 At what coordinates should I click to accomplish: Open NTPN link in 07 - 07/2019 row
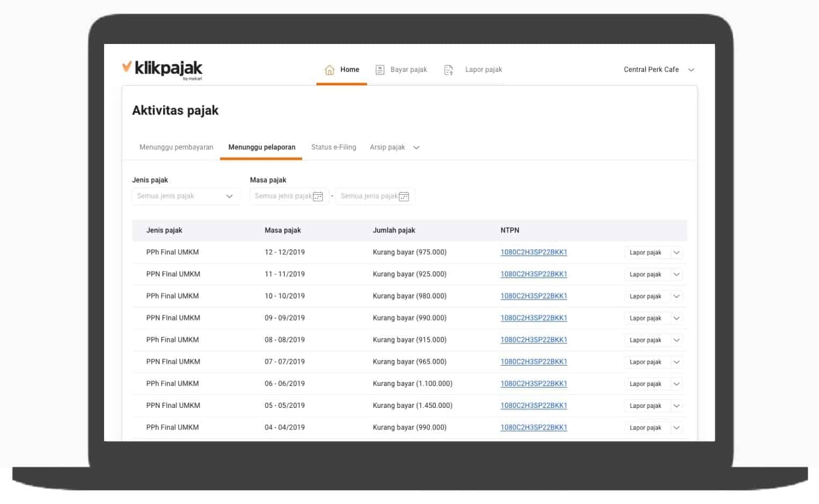pos(534,362)
